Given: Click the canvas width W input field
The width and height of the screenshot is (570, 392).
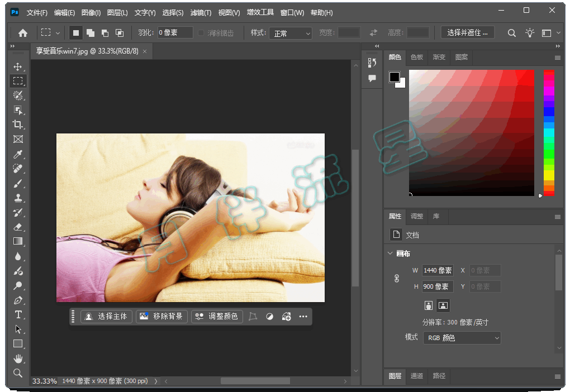Looking at the screenshot, I should click(437, 270).
